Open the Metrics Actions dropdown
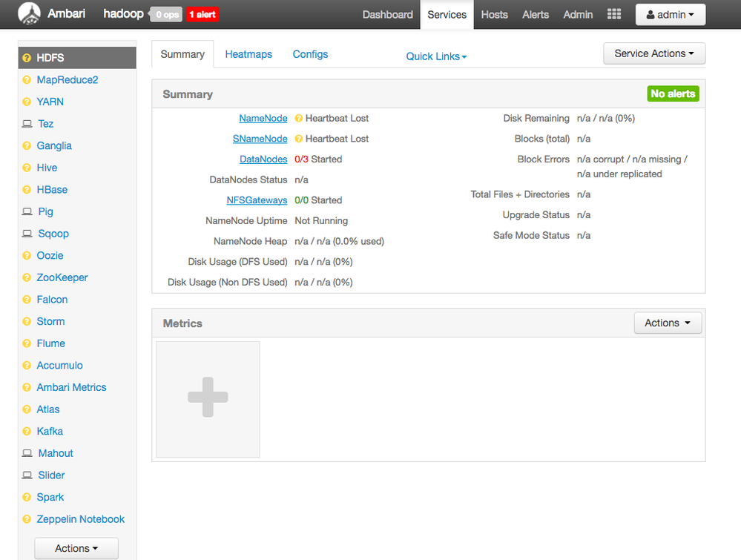 [x=668, y=323]
